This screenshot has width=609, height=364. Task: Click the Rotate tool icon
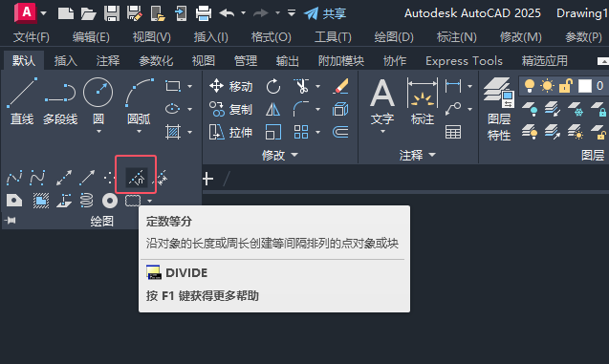273,86
